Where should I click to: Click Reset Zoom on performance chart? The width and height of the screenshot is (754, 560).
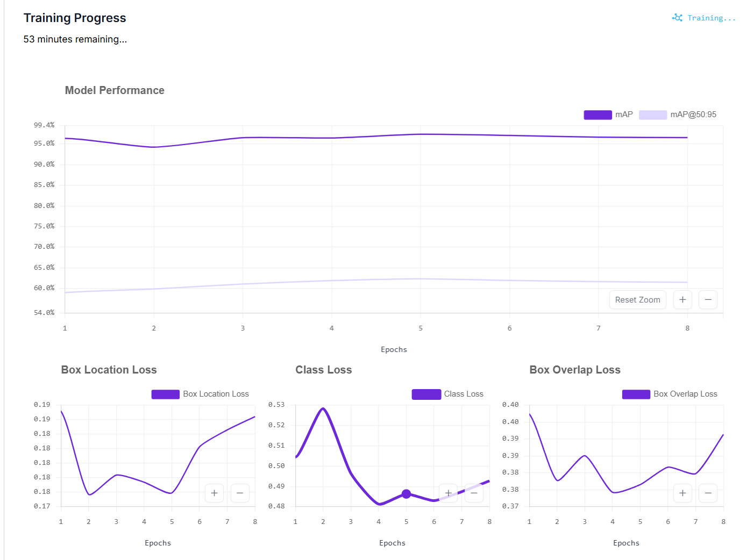(637, 299)
